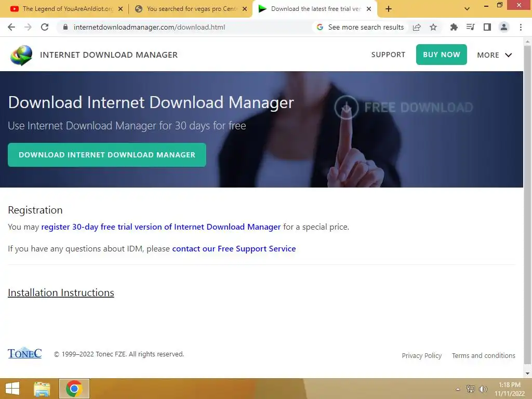This screenshot has width=532, height=399.
Task: Close the IDM download tab
Action: [x=369, y=9]
